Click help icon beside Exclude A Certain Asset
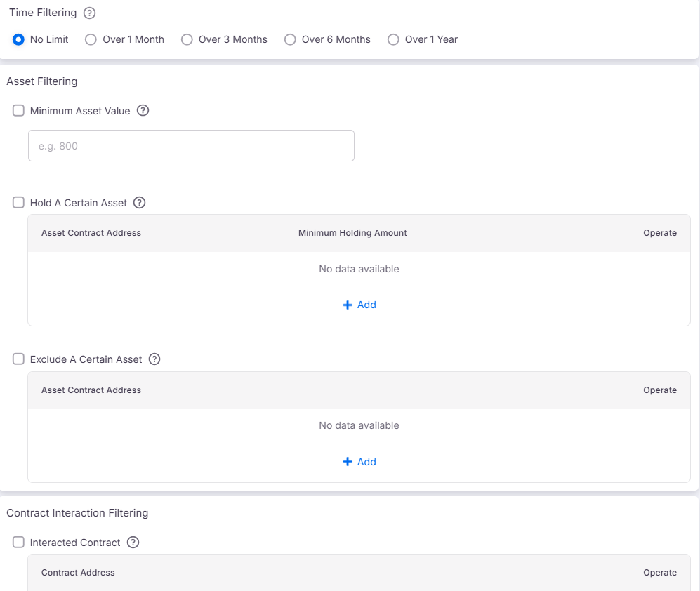This screenshot has height=591, width=700. (154, 359)
